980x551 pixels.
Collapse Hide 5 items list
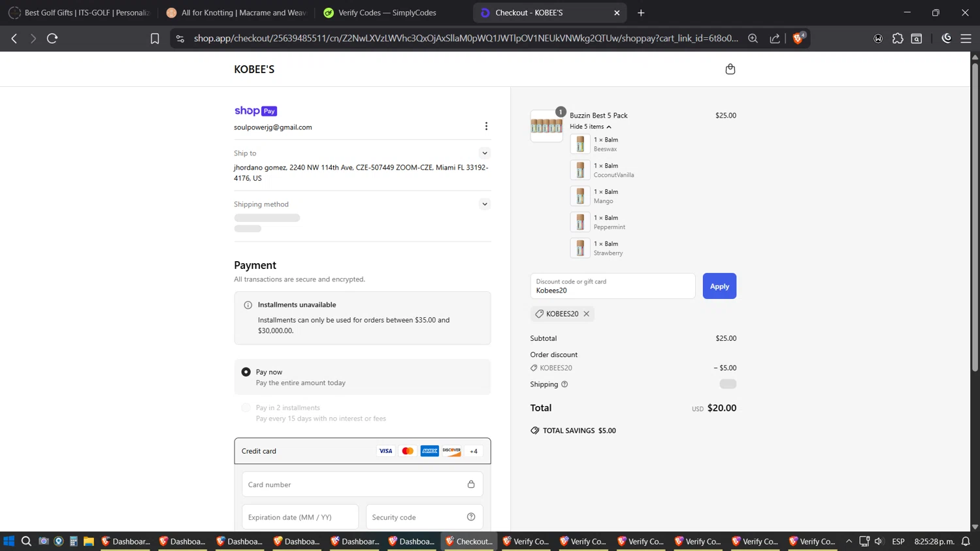click(x=590, y=127)
